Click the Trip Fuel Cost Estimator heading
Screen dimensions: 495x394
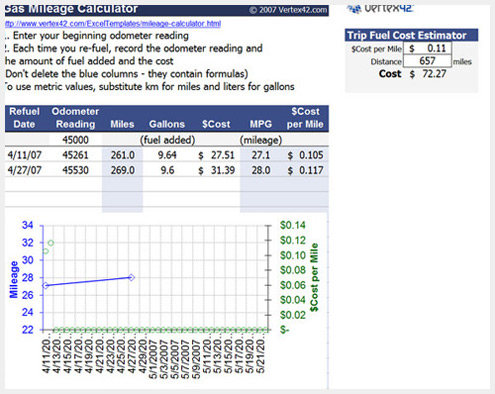coord(411,35)
